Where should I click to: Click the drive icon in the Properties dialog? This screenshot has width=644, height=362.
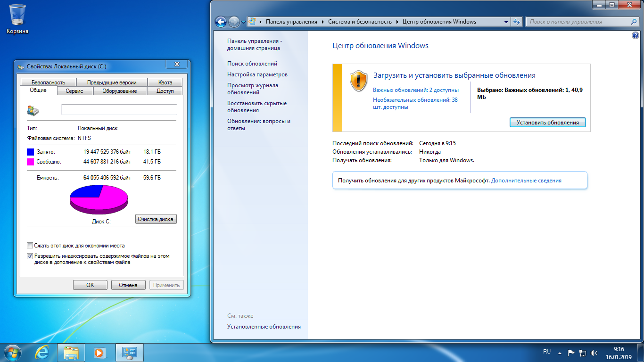click(x=33, y=110)
